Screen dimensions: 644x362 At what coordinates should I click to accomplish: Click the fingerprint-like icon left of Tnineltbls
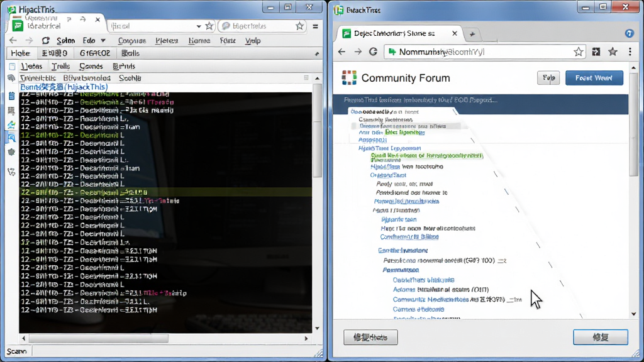point(11,77)
